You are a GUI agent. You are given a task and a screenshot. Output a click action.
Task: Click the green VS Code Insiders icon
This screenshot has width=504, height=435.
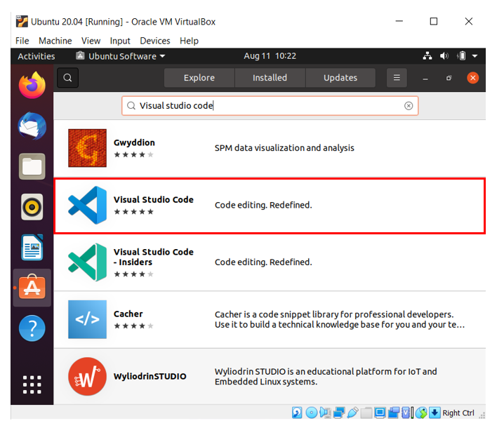pyautogui.click(x=87, y=262)
